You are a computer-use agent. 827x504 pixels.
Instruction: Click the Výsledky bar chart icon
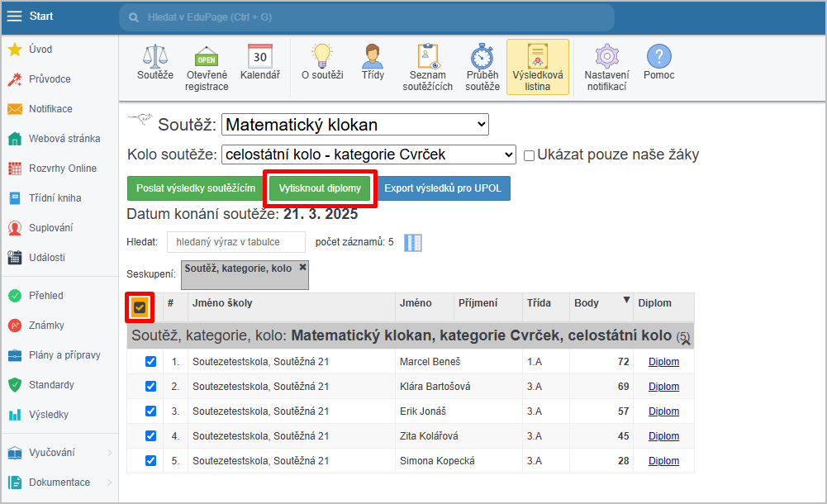(x=15, y=415)
